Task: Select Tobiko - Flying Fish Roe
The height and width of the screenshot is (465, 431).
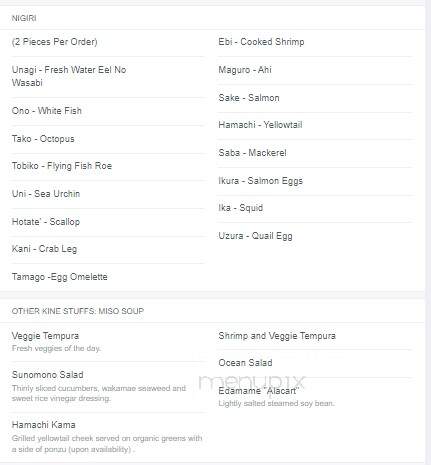Action: pos(62,166)
